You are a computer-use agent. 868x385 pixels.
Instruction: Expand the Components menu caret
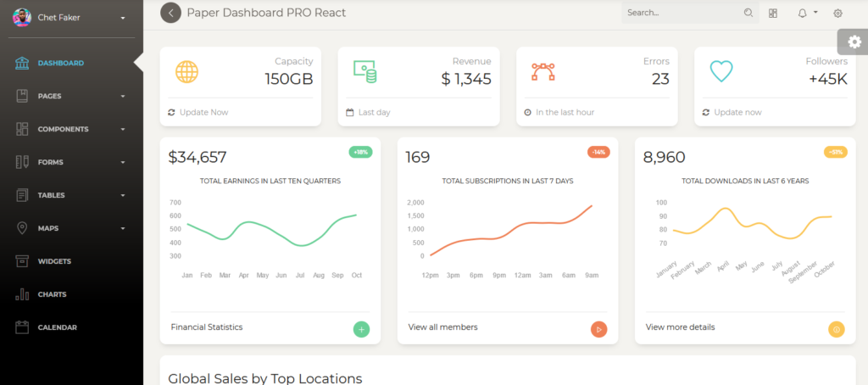click(123, 130)
